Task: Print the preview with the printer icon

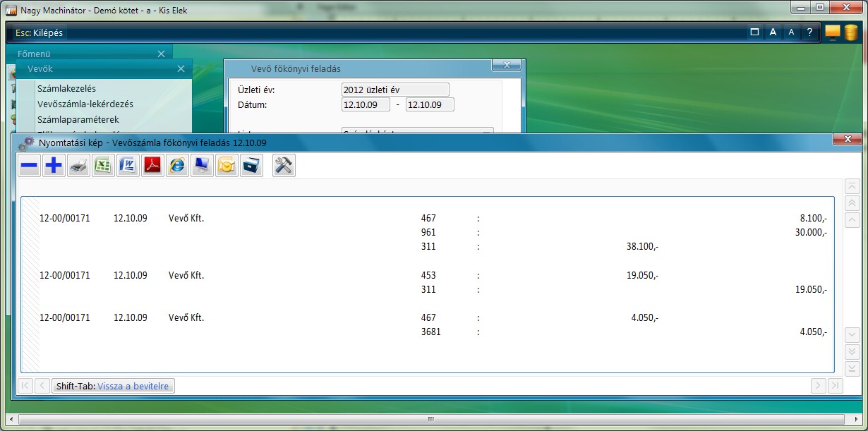Action: [78, 166]
